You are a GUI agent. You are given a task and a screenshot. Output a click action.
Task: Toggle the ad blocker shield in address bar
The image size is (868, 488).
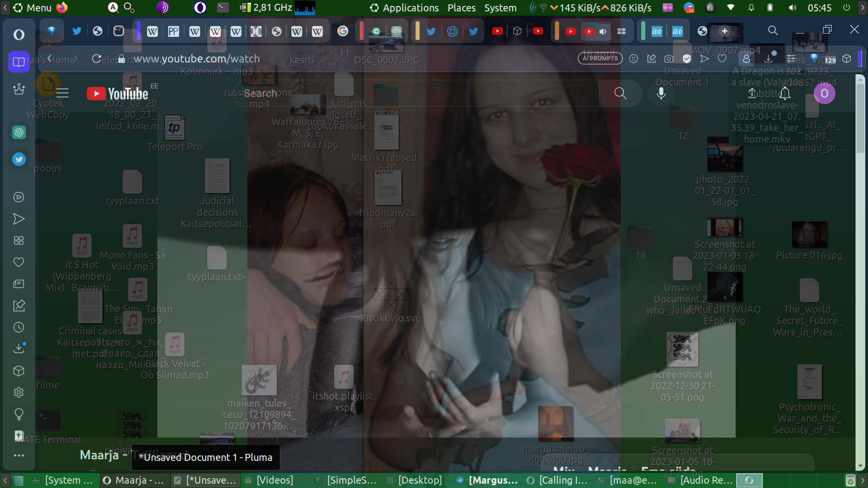point(687,59)
